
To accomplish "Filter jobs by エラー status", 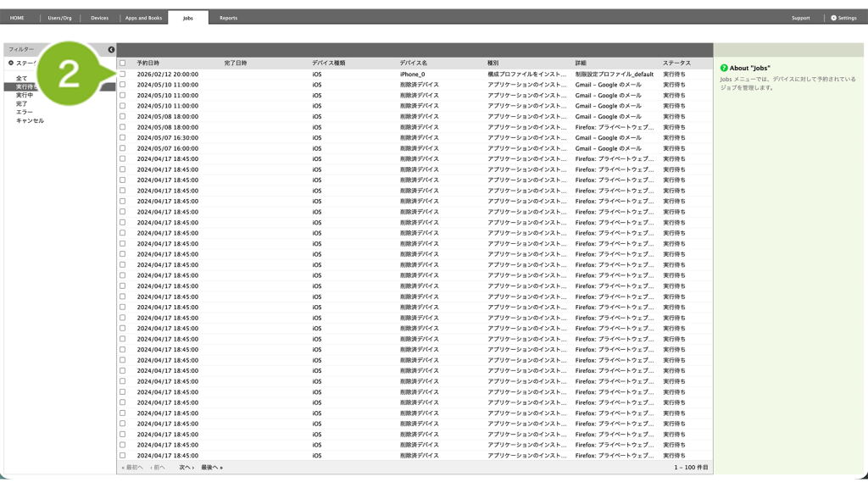I will coord(25,112).
